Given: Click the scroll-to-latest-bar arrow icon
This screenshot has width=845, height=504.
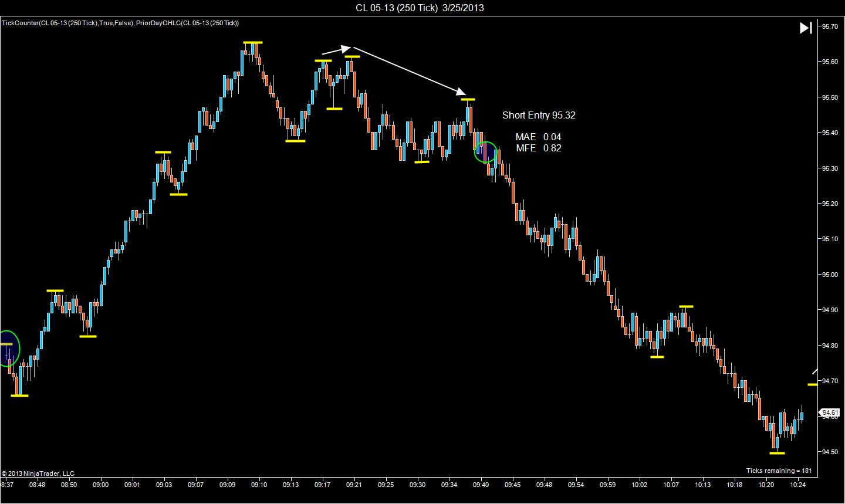Looking at the screenshot, I should (805, 28).
